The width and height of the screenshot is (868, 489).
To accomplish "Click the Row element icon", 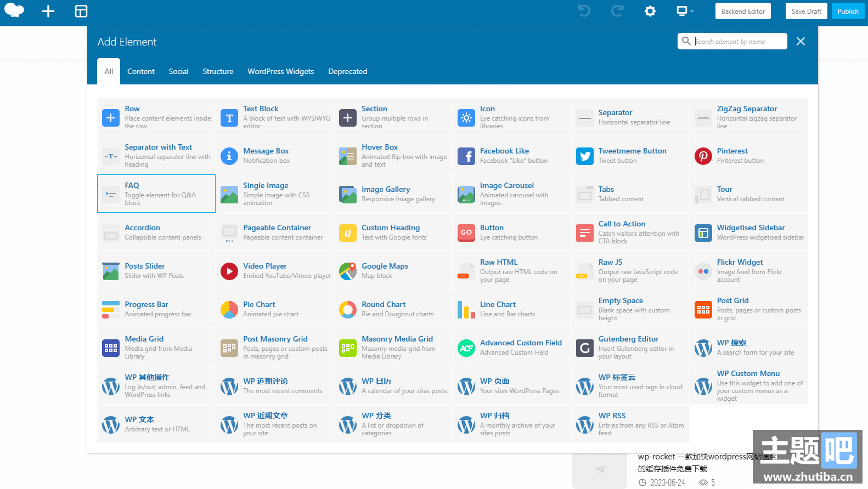I will 111,118.
